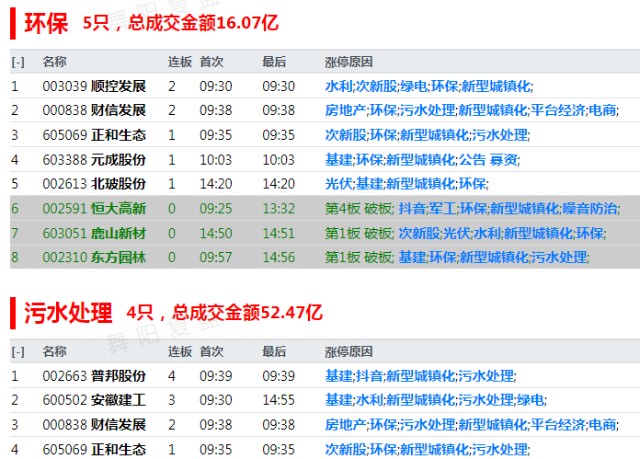The width and height of the screenshot is (640, 459).
Task: Click 抖音 tag in 恒大高新 row
Action: coord(412,208)
